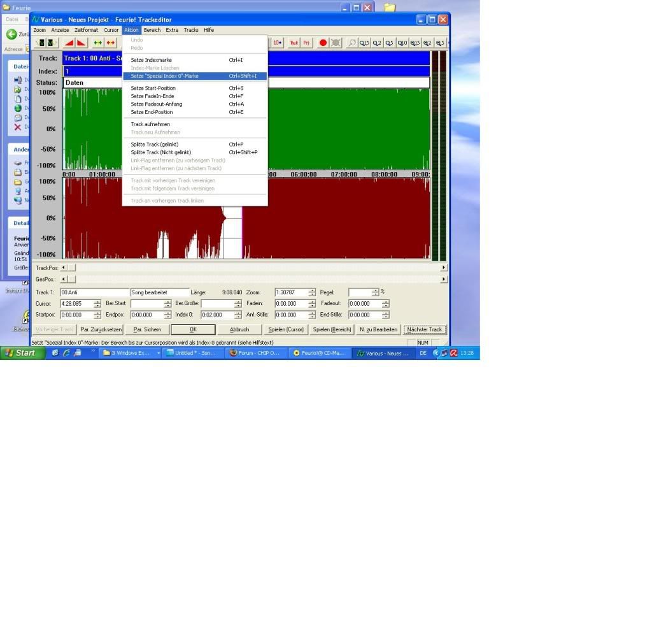The image size is (652, 644).
Task: Click the Q10 zoom toolbar button
Action: 402,43
